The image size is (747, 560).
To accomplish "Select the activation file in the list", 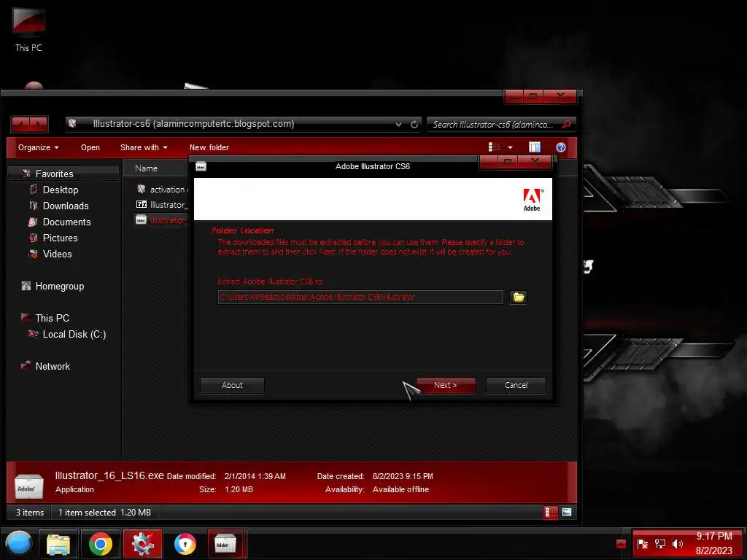I will point(162,190).
